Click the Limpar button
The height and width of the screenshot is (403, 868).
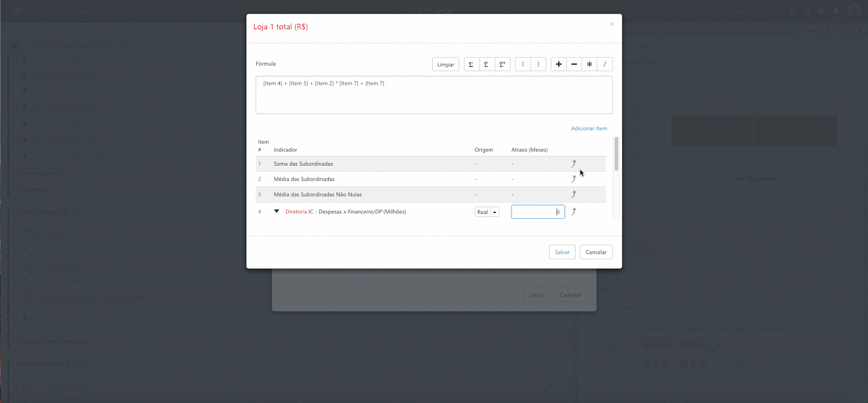pos(445,65)
